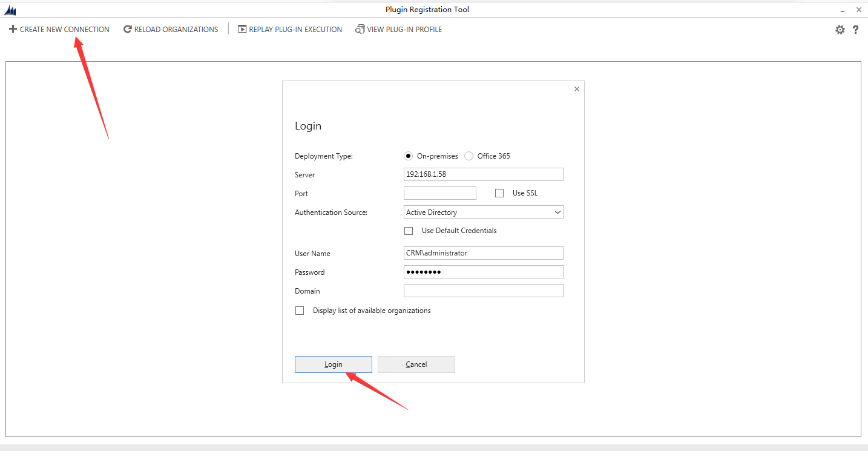Click the Reload Organizations refresh icon
The height and width of the screenshot is (451, 868).
pyautogui.click(x=127, y=29)
